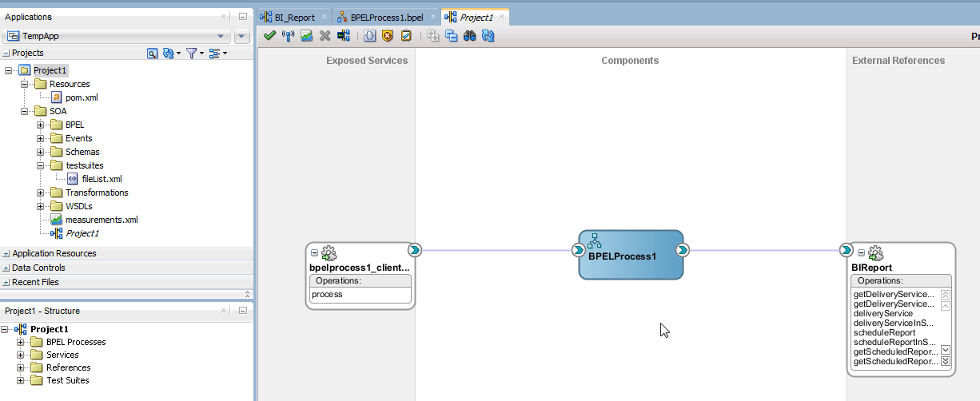This screenshot has width=980, height=401.
Task: Collapse the BIReport reference box
Action: coord(861,253)
